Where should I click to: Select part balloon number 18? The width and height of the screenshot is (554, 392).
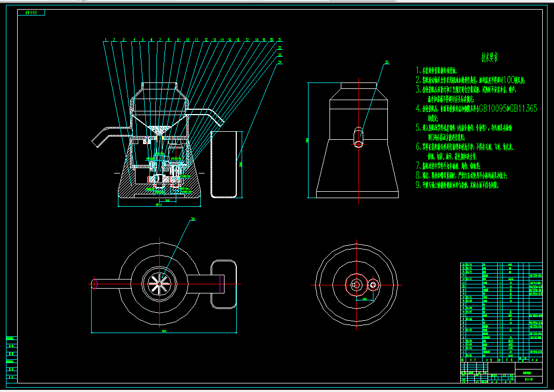[x=257, y=40]
